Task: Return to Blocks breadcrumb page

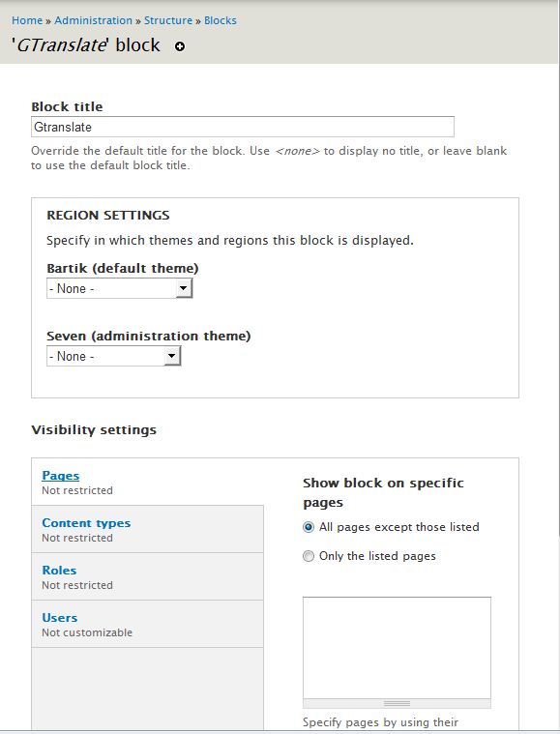Action: pos(221,20)
